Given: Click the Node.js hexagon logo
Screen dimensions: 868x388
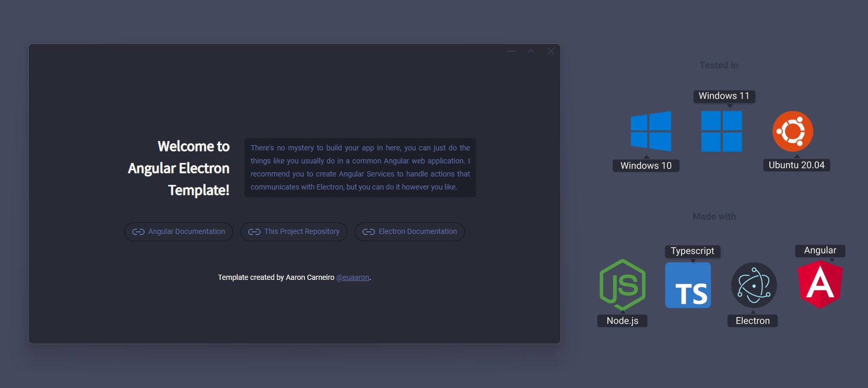Looking at the screenshot, I should [x=623, y=285].
